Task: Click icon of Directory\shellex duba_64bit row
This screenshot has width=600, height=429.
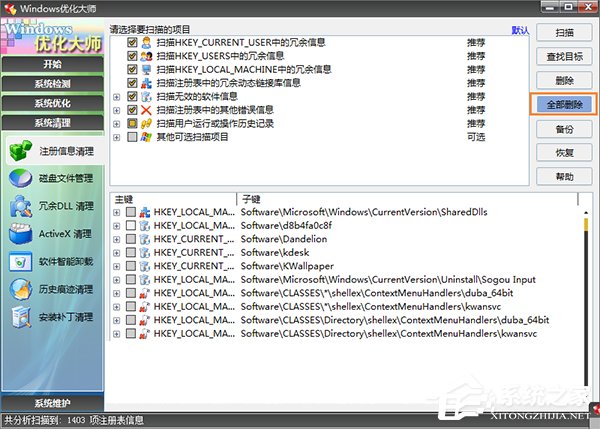Action: coord(144,320)
